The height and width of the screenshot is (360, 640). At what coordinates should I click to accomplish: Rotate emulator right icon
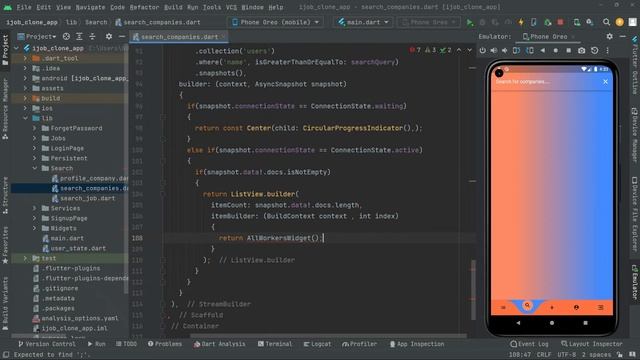coord(530,50)
